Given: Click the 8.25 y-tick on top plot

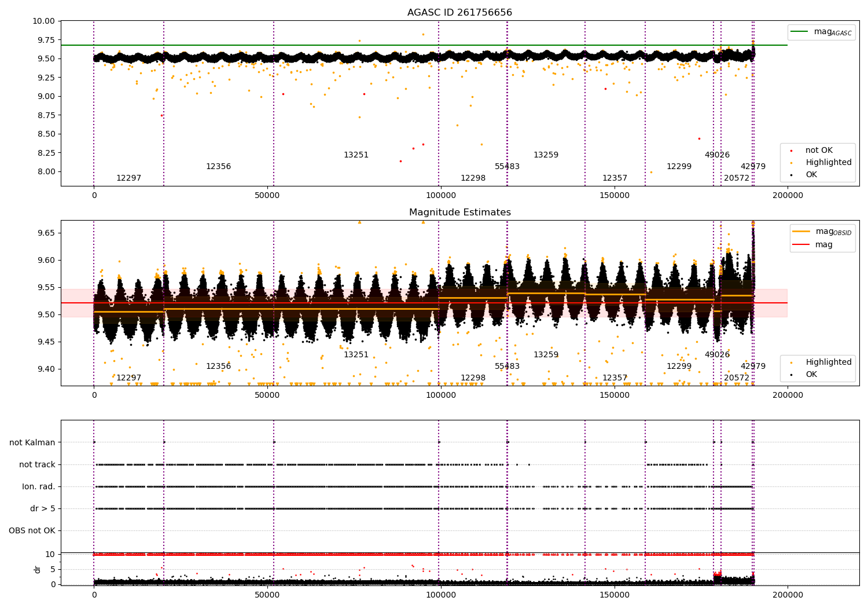Looking at the screenshot, I should [46, 153].
